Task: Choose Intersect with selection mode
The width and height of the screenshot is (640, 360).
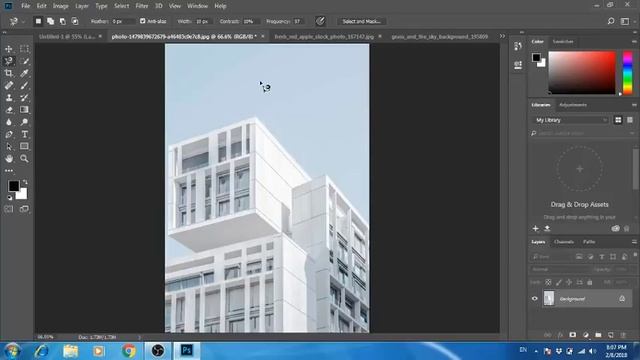Action: tap(75, 21)
